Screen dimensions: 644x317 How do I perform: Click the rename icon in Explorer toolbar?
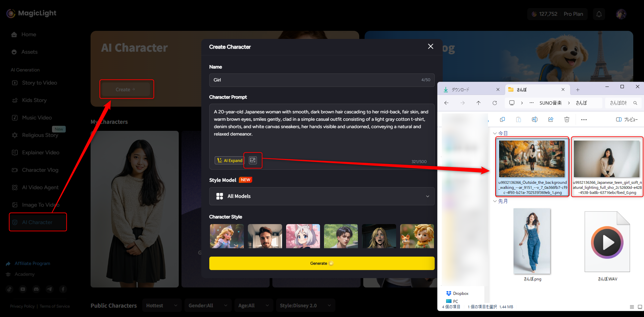[x=534, y=120]
